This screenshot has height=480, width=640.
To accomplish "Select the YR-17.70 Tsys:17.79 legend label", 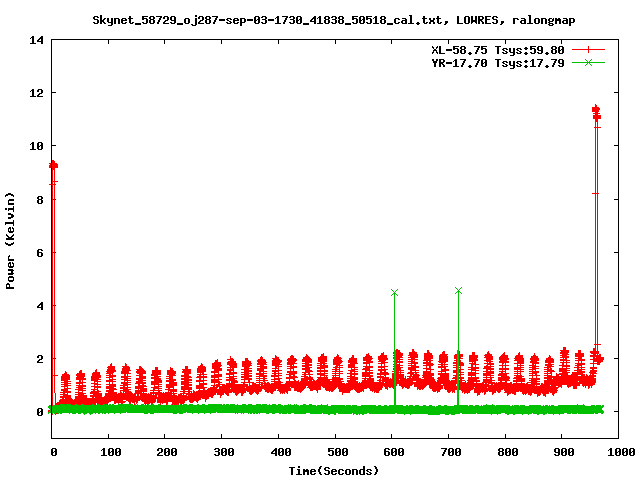I will tap(498, 63).
